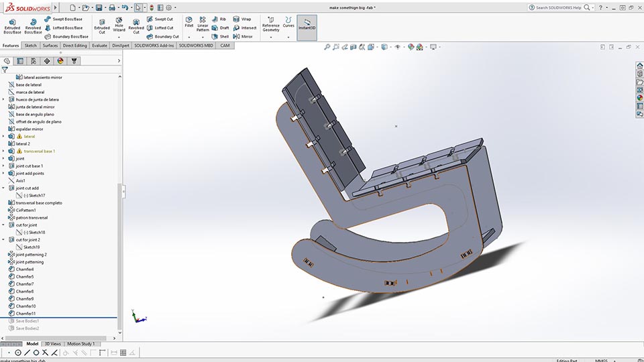This screenshot has height=362, width=644.
Task: Click the Zoom to Fit icon
Action: pos(327,47)
